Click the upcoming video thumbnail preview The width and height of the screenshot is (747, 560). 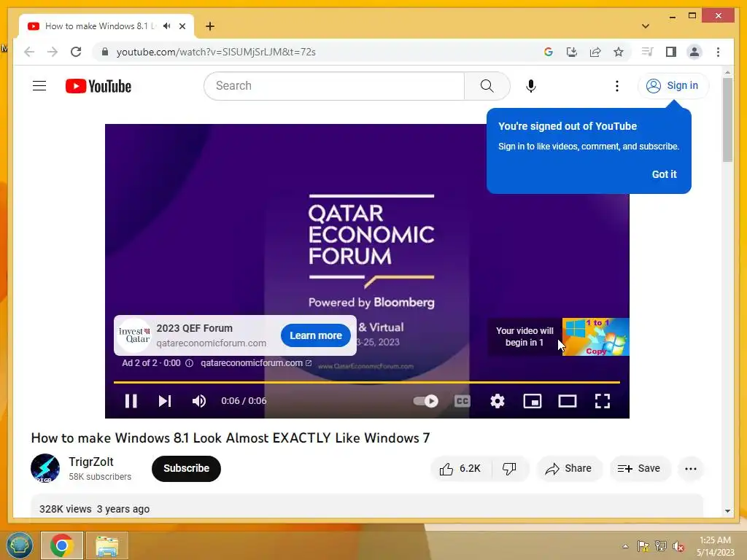coord(595,337)
